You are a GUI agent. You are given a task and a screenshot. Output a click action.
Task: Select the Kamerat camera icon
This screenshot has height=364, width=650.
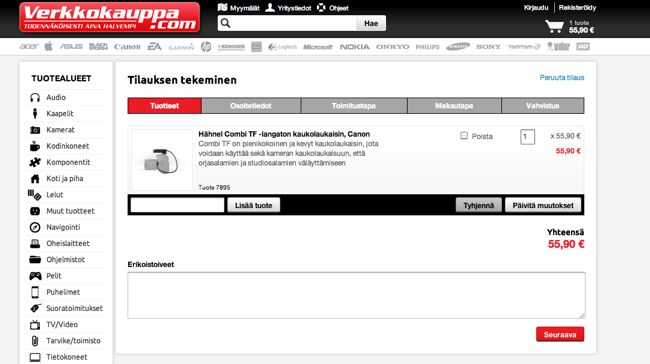[35, 130]
